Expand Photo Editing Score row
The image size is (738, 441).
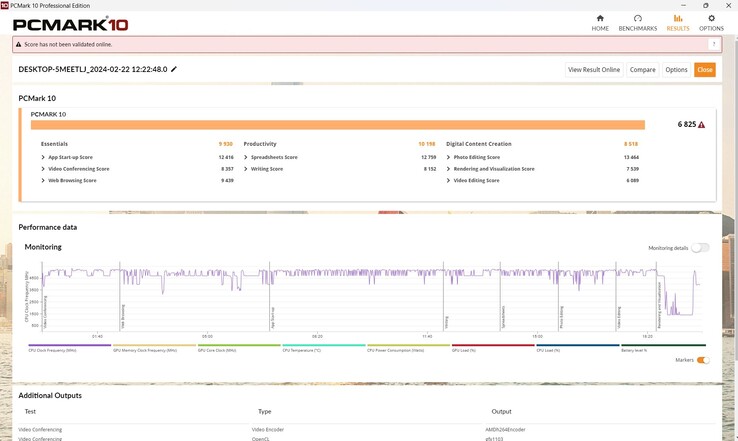coord(449,157)
